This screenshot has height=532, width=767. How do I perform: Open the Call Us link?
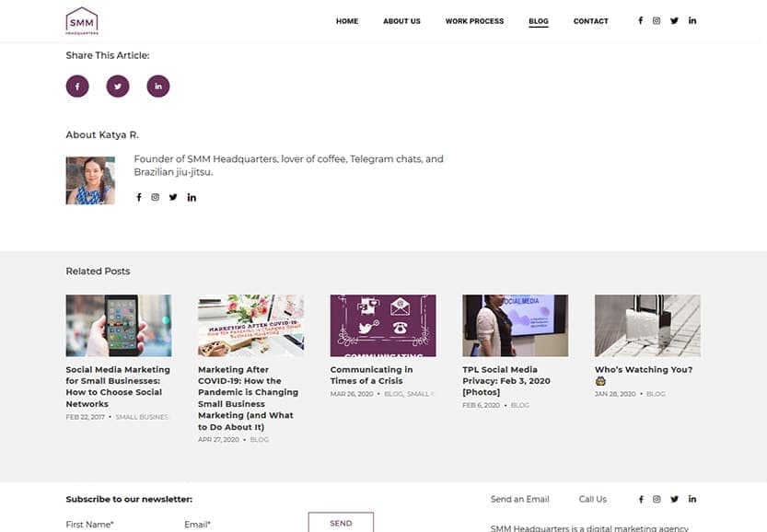pyautogui.click(x=592, y=499)
